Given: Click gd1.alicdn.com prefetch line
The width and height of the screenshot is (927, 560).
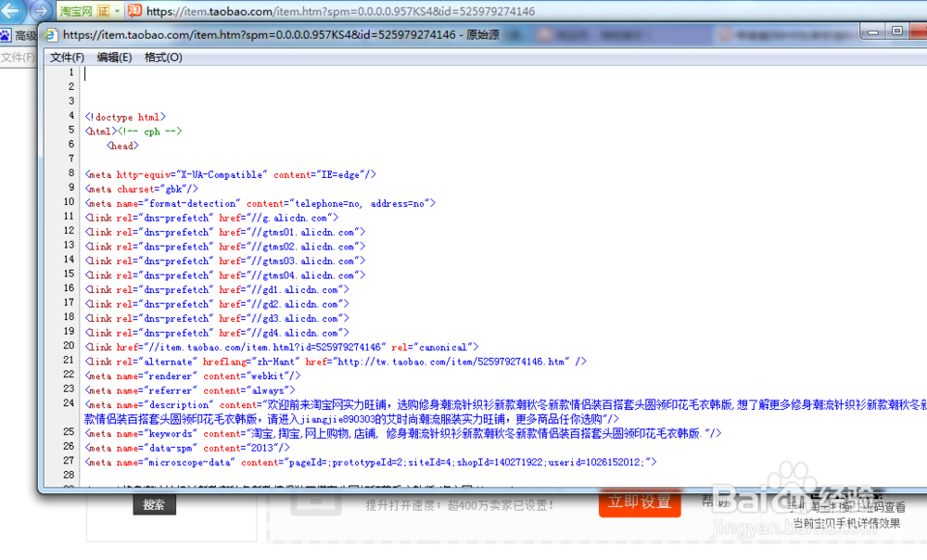Looking at the screenshot, I should [217, 290].
